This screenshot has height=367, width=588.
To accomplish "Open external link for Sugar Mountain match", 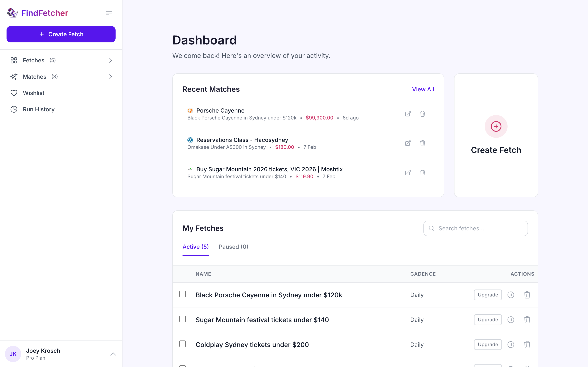I will click(408, 172).
